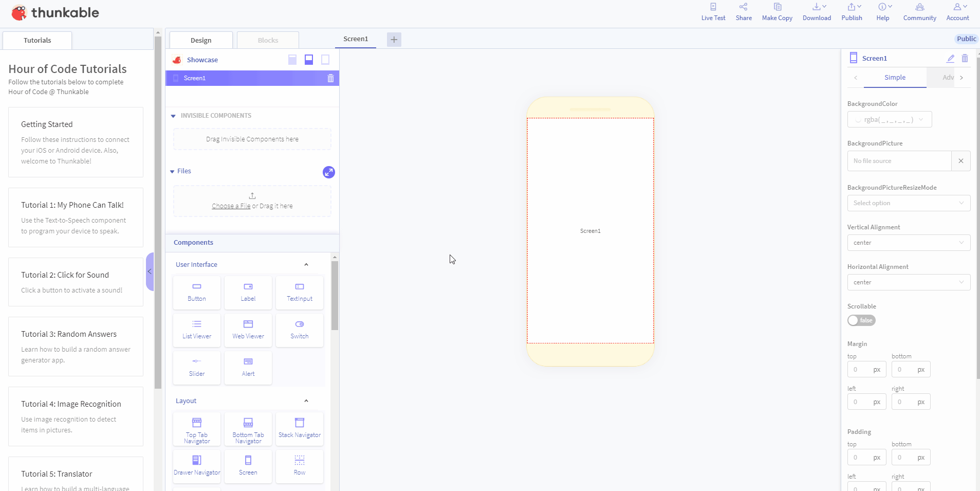Image resolution: width=980 pixels, height=491 pixels.
Task: Open the Simple properties tab
Action: pos(895,78)
